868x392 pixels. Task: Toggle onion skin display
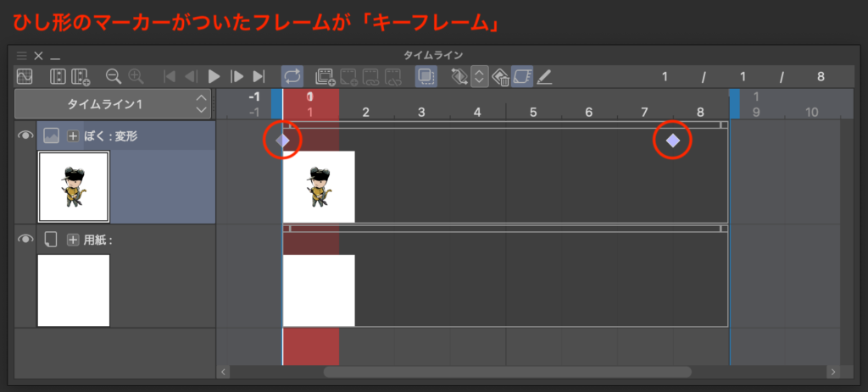(426, 76)
